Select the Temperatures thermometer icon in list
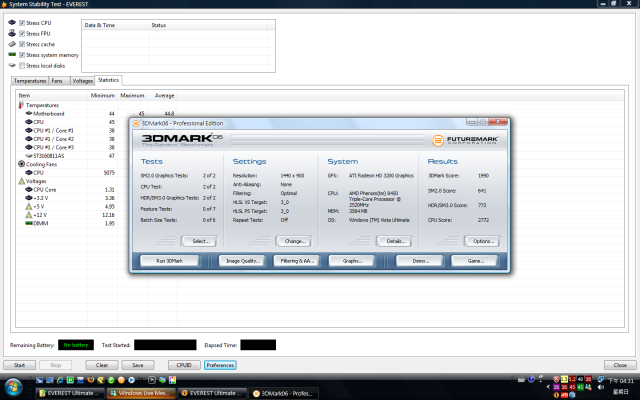Screen dimensions: 640x400 21,105
